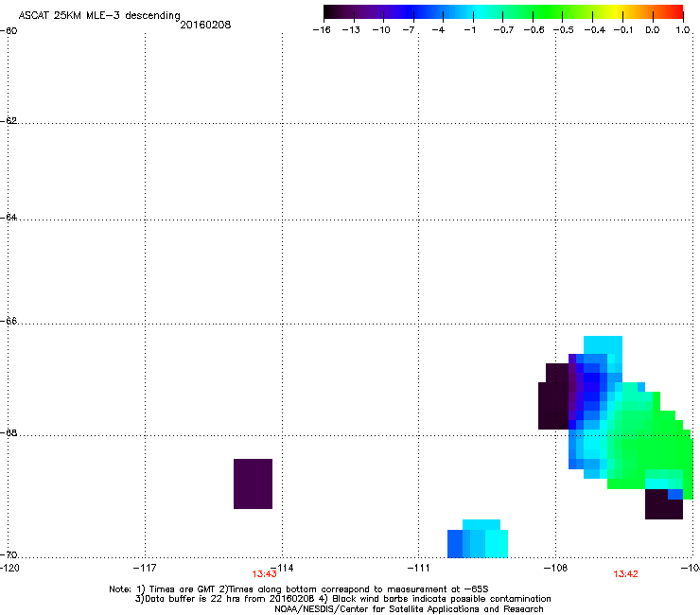Click the 'ASCAT 25KM MLE-3 descending' title
700x615 pixels.
tap(99, 15)
